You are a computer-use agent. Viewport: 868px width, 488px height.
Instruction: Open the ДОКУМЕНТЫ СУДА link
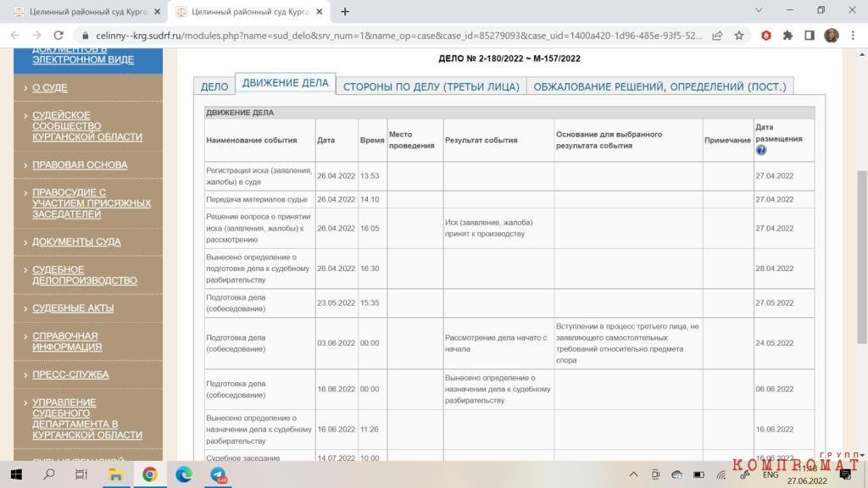pos(76,241)
